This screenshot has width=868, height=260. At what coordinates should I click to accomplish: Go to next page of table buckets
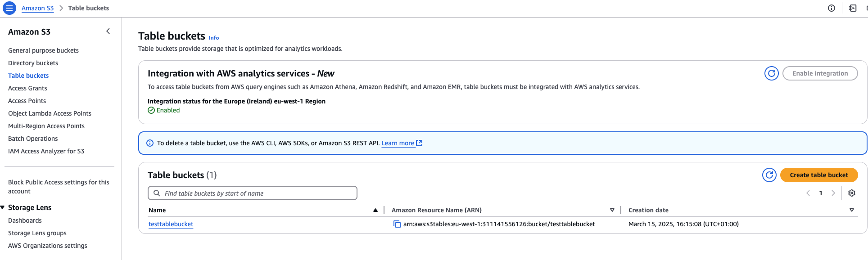(834, 193)
